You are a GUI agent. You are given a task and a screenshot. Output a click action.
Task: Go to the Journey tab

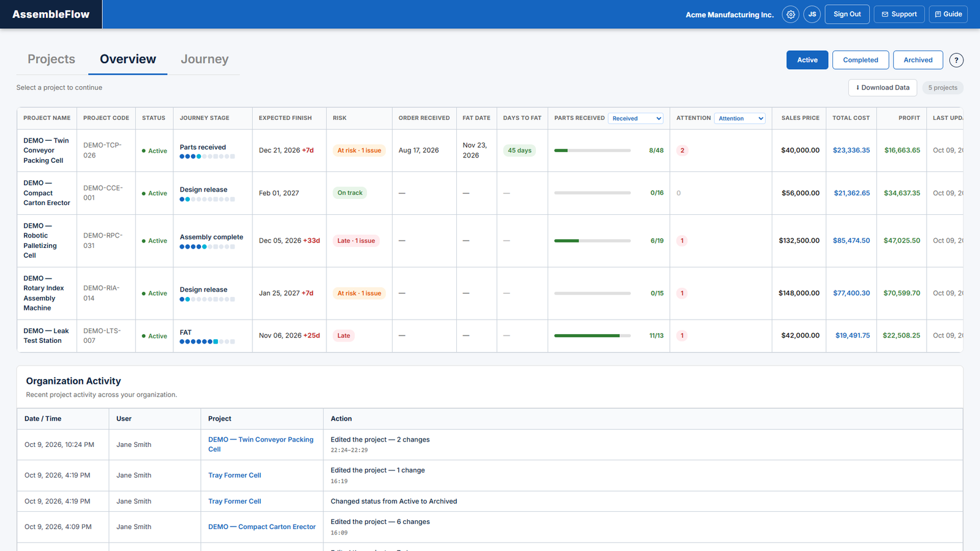point(205,59)
